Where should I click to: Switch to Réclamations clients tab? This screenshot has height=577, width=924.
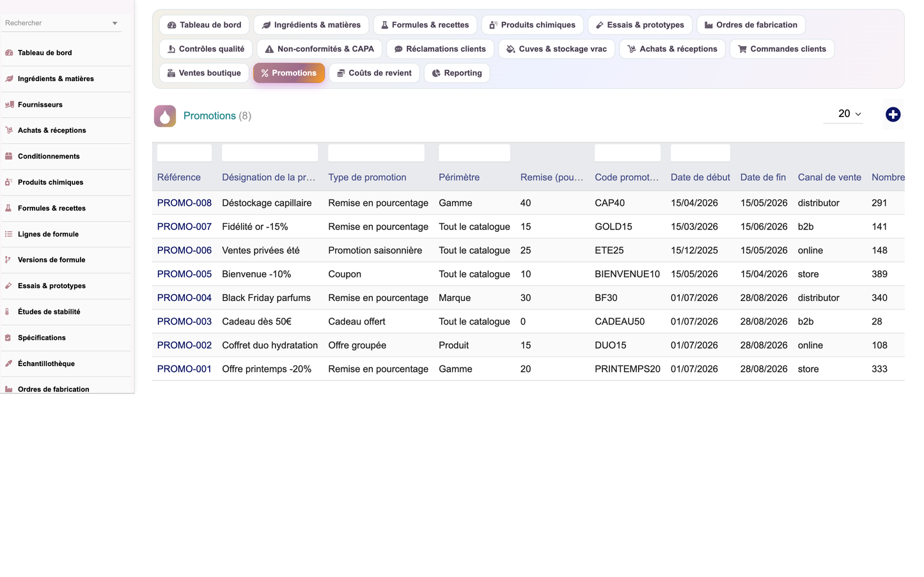coord(441,49)
